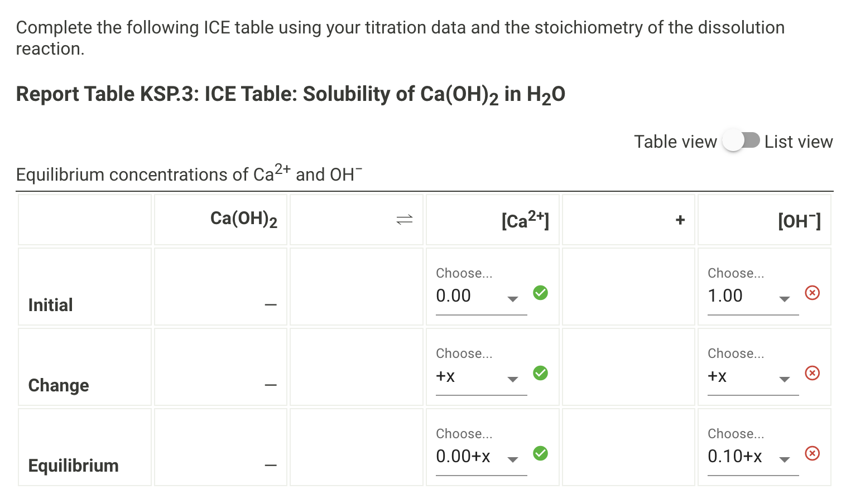Click red X icon beside Equilibrium OH− value
846x504 pixels.
pos(813,453)
